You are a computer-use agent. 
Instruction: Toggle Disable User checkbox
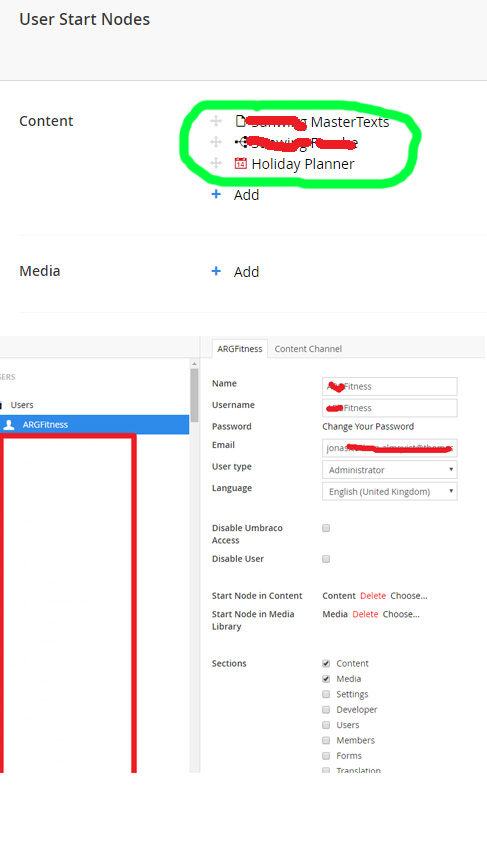click(326, 559)
